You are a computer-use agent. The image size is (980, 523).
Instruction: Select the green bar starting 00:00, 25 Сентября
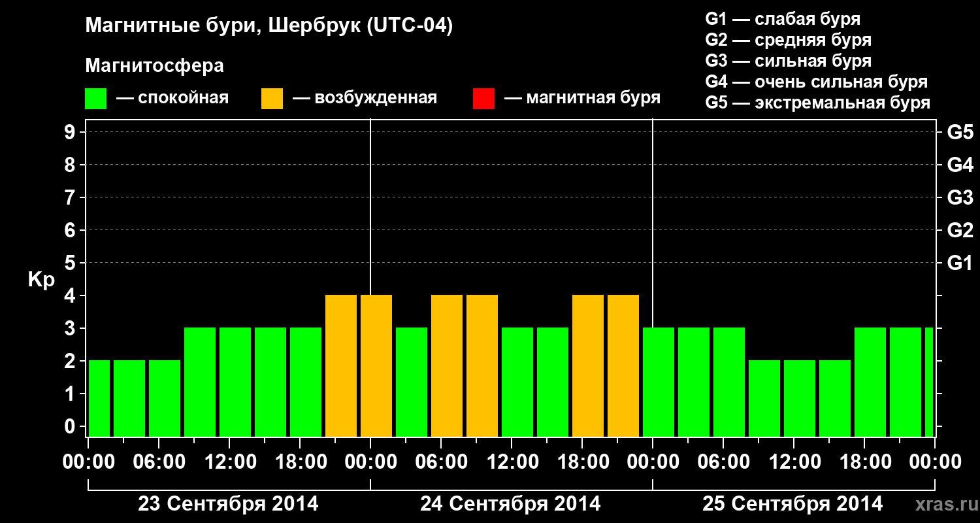pyautogui.click(x=659, y=382)
